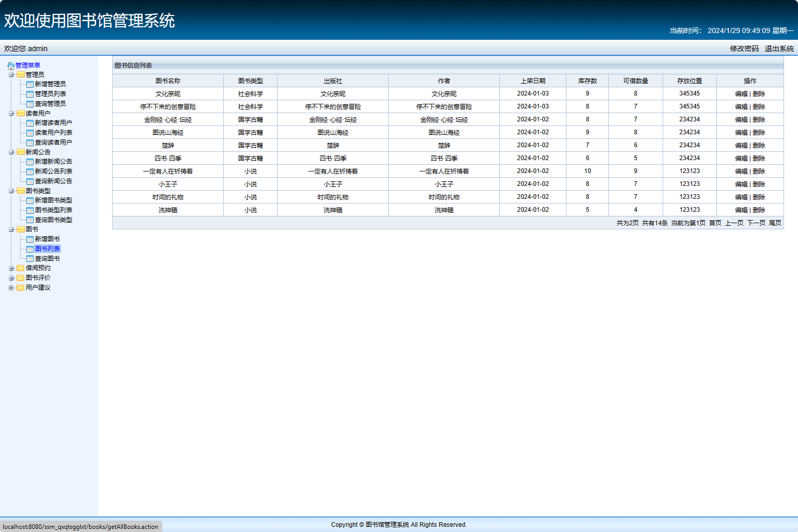Viewport: 798px width, 532px height.
Task: Delete the 楚辞 book row
Action: coord(759,146)
